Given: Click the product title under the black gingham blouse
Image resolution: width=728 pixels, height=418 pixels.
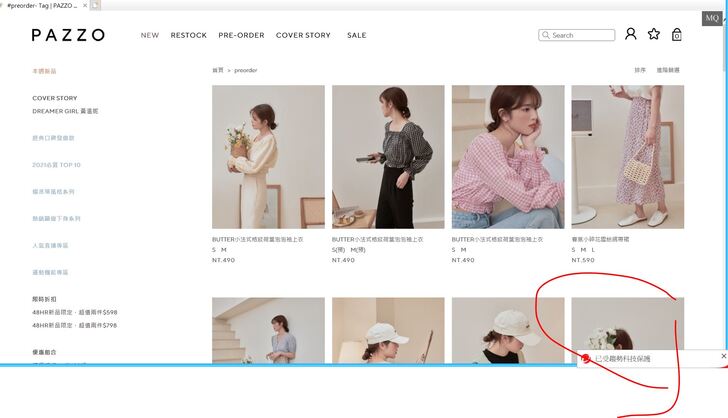Looking at the screenshot, I should tap(377, 239).
